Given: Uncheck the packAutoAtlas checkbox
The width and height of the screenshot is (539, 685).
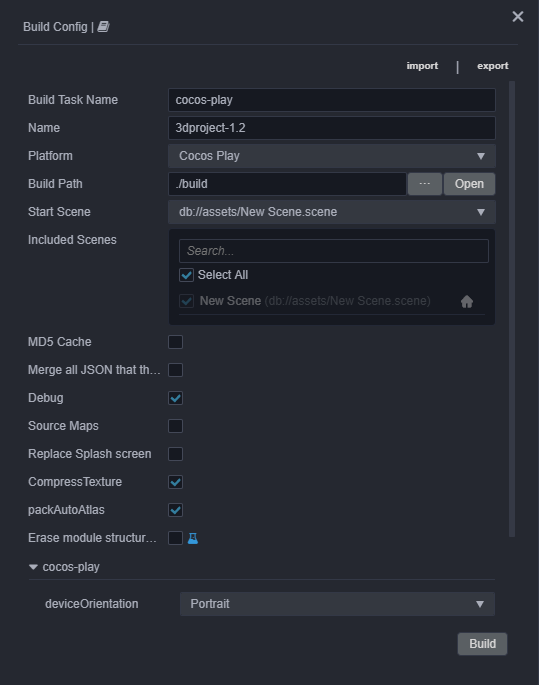Looking at the screenshot, I should tap(176, 510).
